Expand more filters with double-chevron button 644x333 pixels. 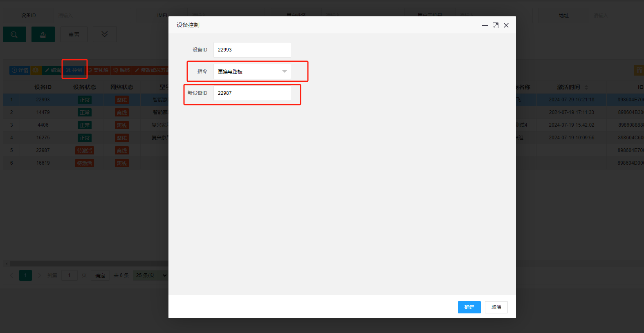click(105, 34)
